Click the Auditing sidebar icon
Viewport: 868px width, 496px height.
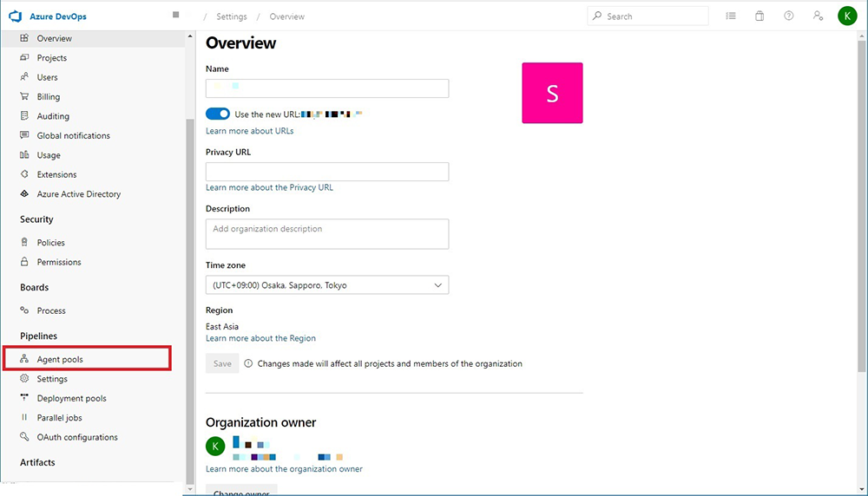(x=24, y=115)
